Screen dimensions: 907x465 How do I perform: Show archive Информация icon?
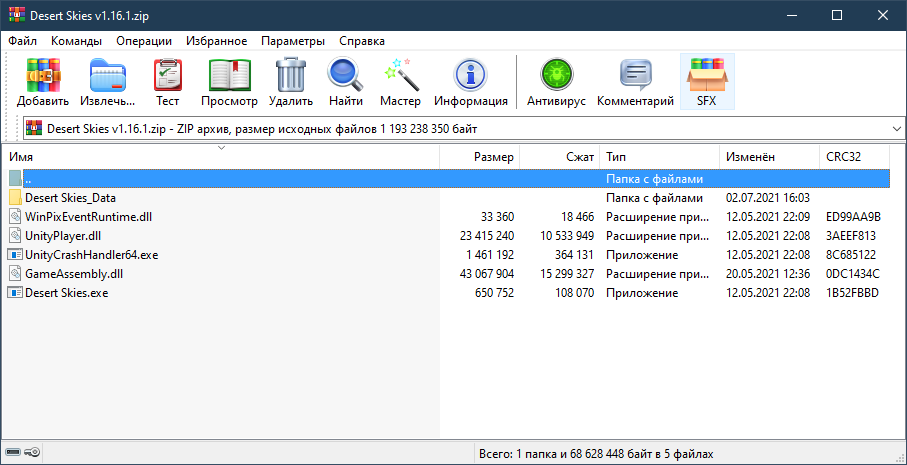coord(470,81)
